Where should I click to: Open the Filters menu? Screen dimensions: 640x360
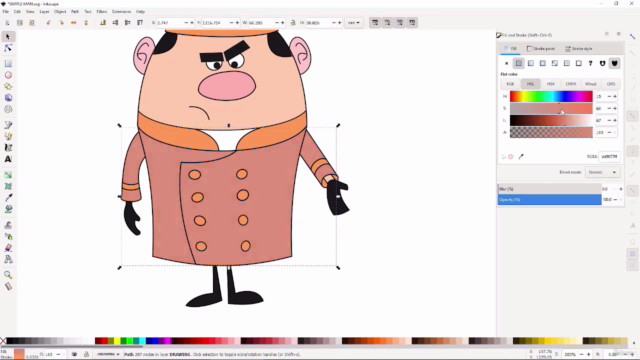pos(102,12)
